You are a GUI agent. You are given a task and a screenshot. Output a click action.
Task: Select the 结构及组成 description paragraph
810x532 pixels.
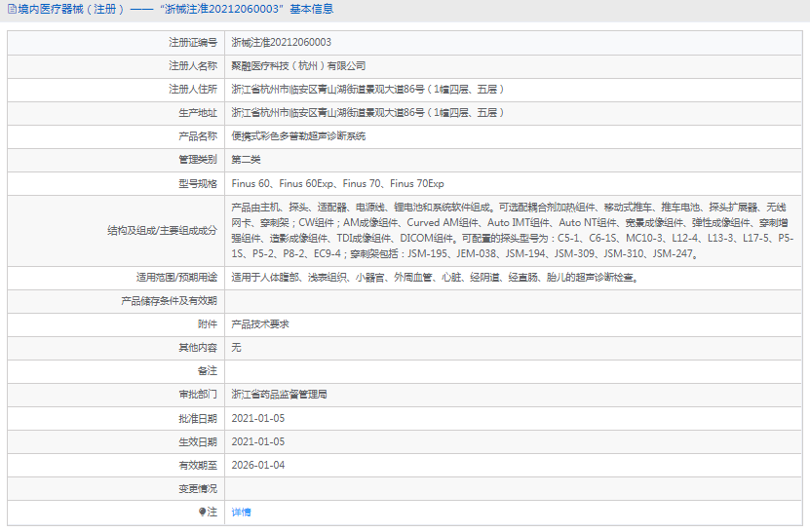pyautogui.click(x=512, y=230)
